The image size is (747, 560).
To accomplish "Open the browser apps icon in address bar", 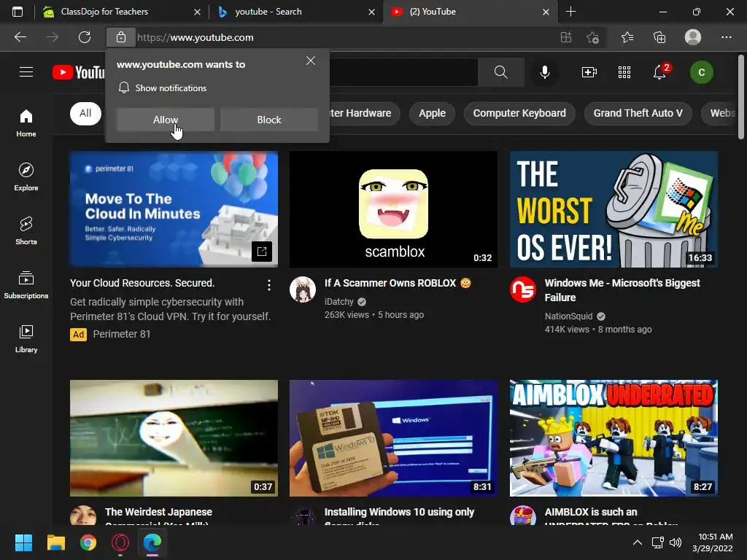I will click(566, 37).
